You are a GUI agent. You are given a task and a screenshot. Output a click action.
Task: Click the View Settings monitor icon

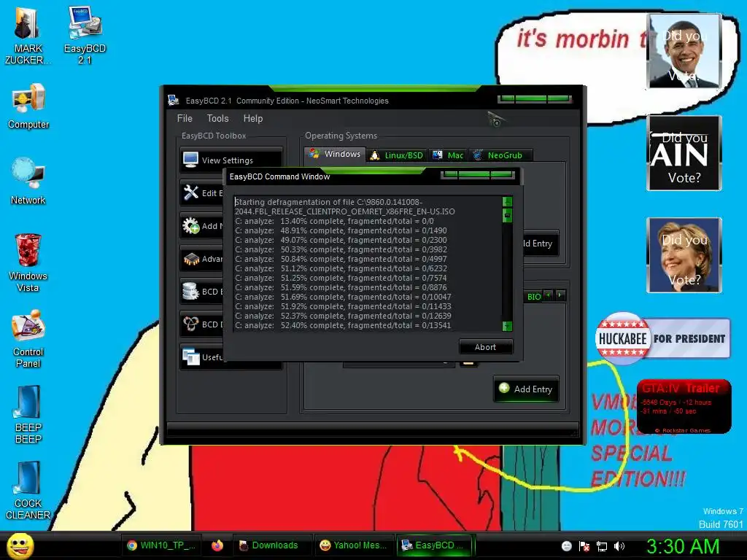pos(191,160)
